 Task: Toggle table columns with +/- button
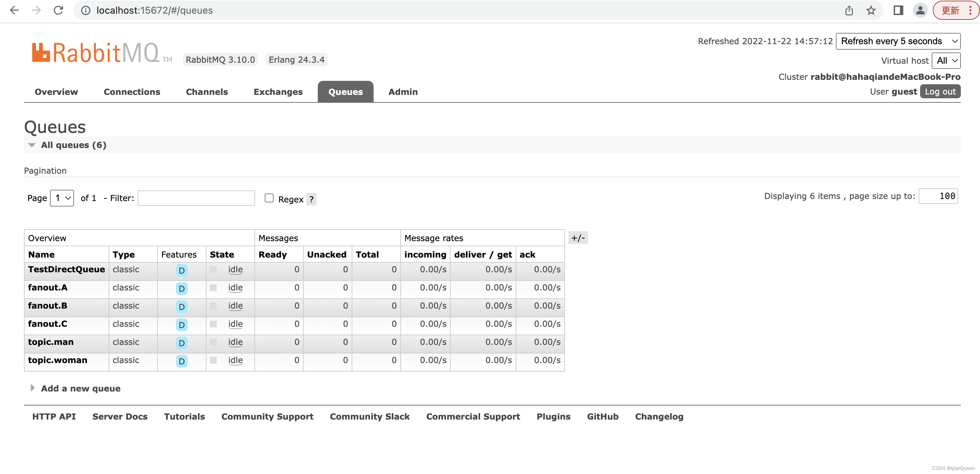(x=578, y=238)
